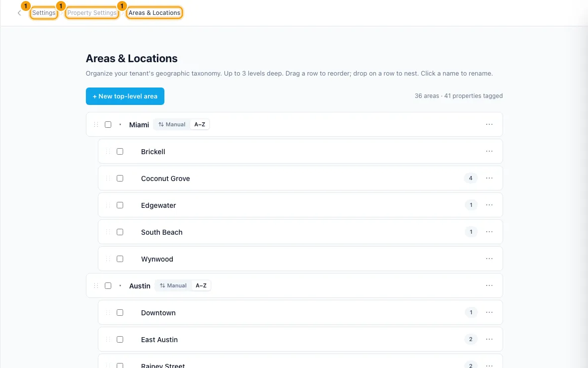Grab the Coconut Grove drag handle
Viewport: 588px width, 368px height.
pyautogui.click(x=108, y=179)
